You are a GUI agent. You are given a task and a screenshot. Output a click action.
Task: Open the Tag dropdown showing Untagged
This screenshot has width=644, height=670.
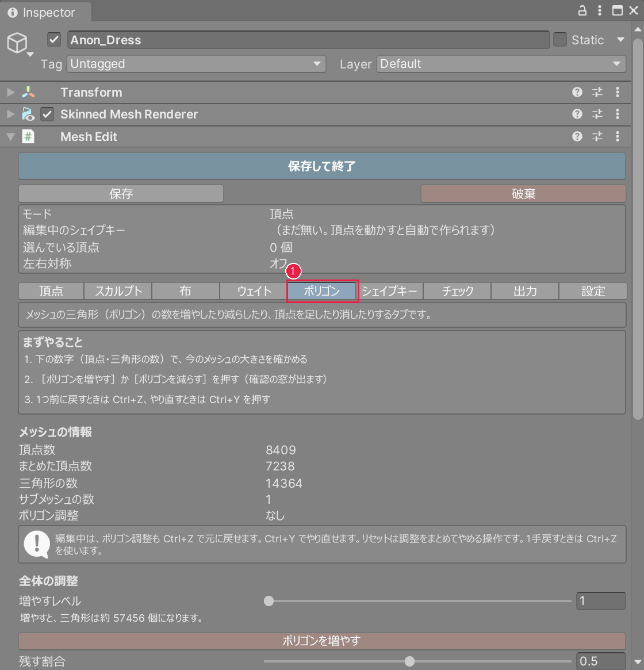click(x=196, y=64)
